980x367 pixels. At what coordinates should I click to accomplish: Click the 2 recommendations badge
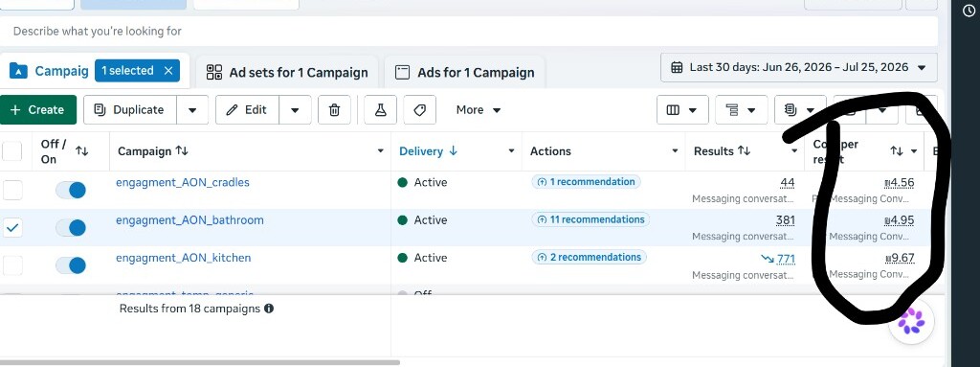pyautogui.click(x=589, y=257)
